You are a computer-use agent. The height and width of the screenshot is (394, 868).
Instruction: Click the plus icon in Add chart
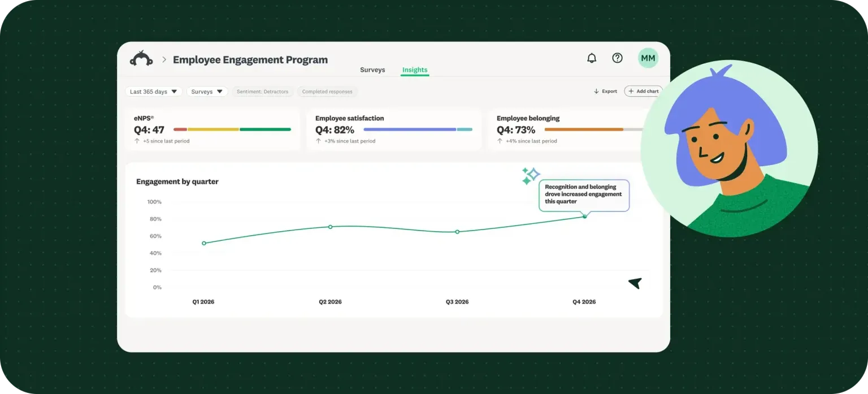631,91
